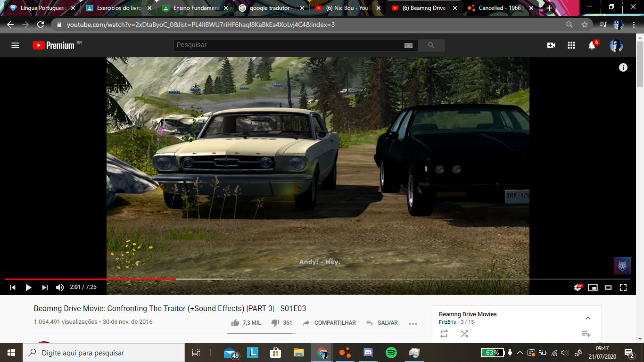Viewport: 644px width, 362px height.
Task: Save playlist with add-to-list icon
Action: 586,334
